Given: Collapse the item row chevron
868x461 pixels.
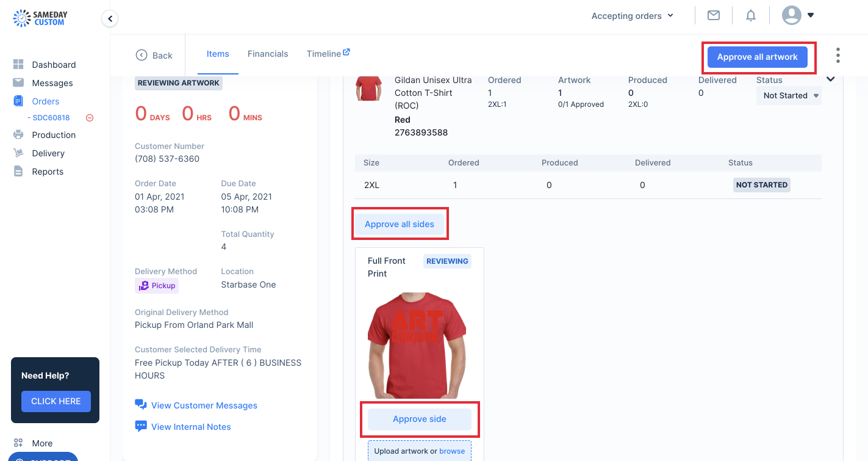Looking at the screenshot, I should 830,79.
